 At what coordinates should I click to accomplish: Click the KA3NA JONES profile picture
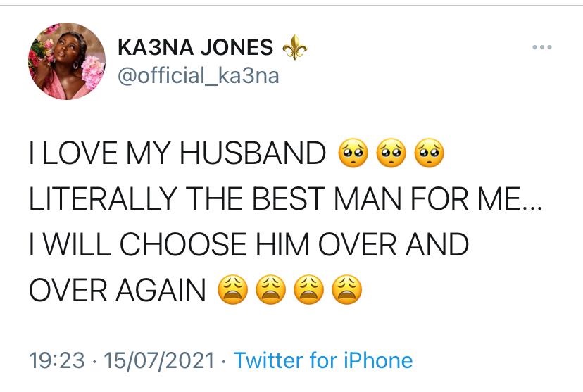click(67, 61)
